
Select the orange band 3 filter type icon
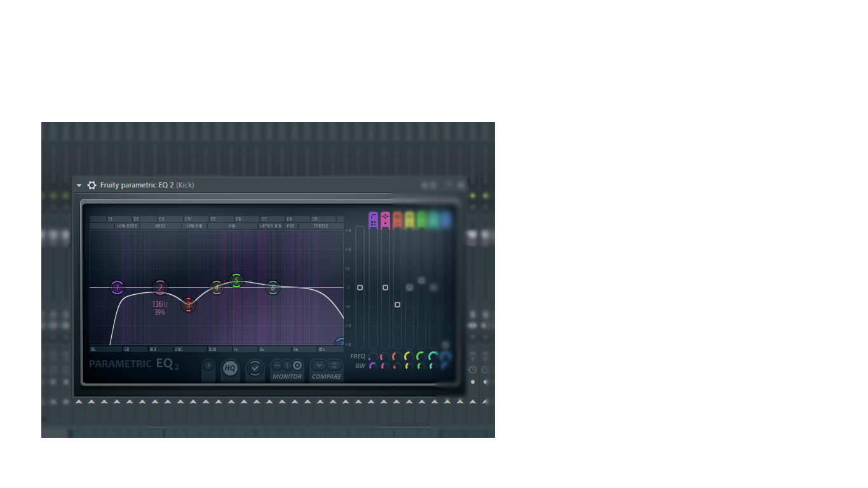397,219
